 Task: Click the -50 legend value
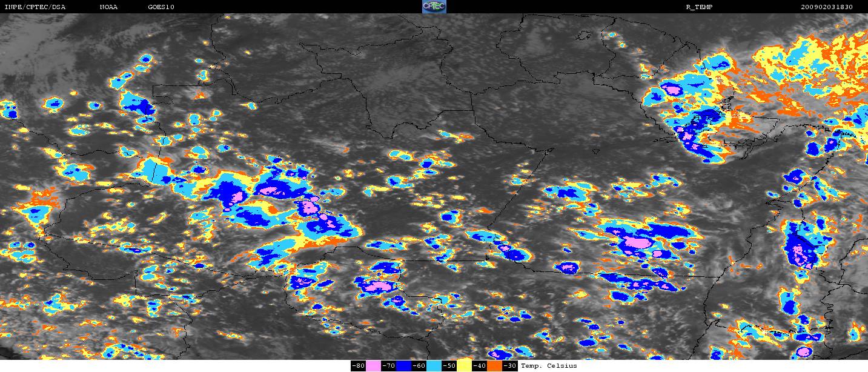coord(449,365)
